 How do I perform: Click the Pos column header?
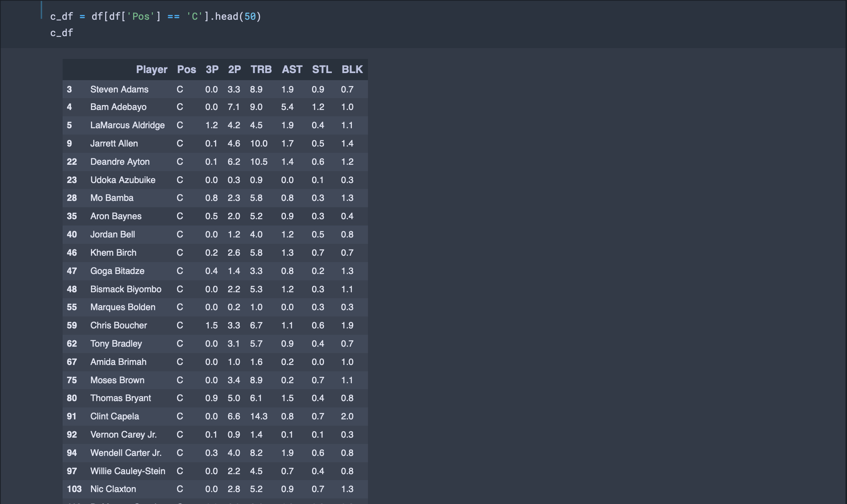[186, 69]
